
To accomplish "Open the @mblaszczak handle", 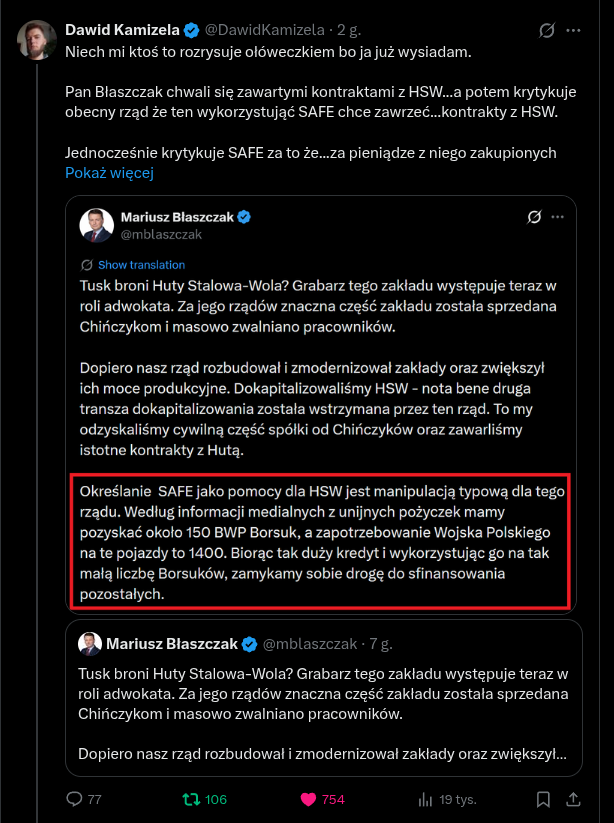I will 161,234.
